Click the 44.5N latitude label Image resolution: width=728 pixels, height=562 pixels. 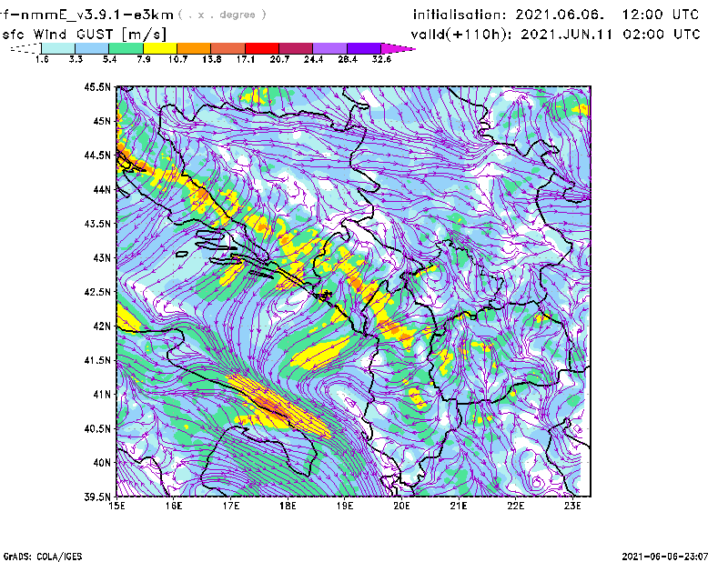click(x=97, y=155)
